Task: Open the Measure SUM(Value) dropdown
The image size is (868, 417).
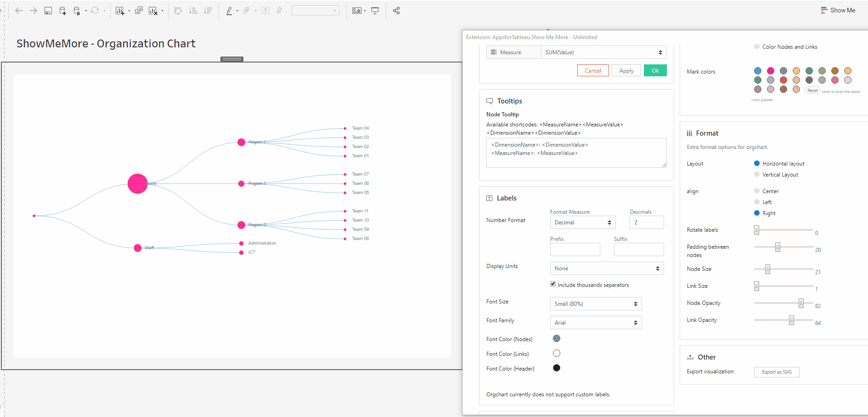Action: click(x=603, y=52)
